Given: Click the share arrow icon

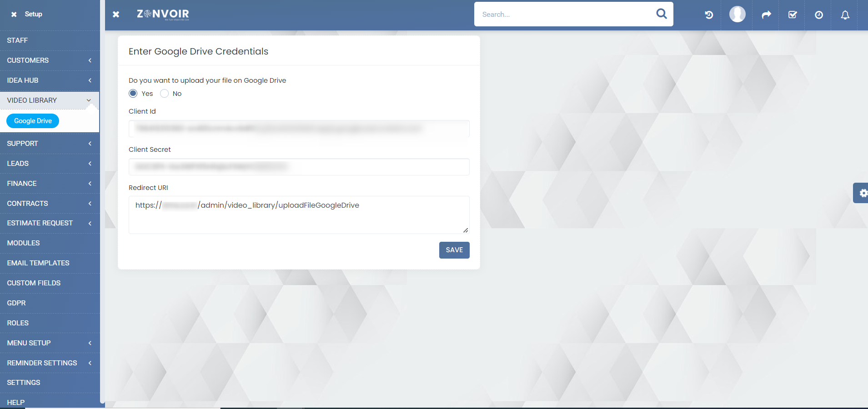Looking at the screenshot, I should pos(767,15).
